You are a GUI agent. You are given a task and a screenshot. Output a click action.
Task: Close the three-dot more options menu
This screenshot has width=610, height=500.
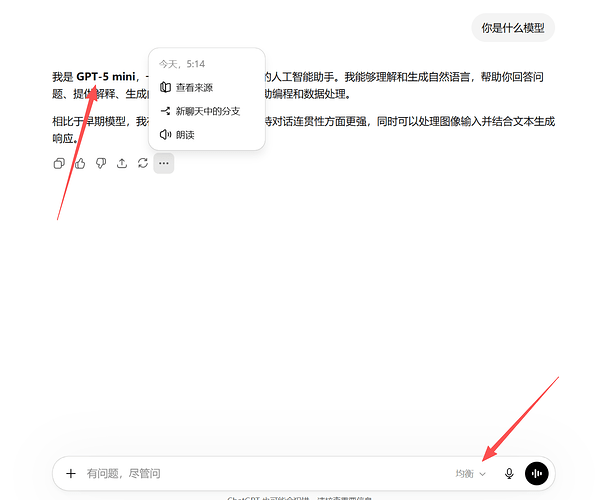click(164, 163)
